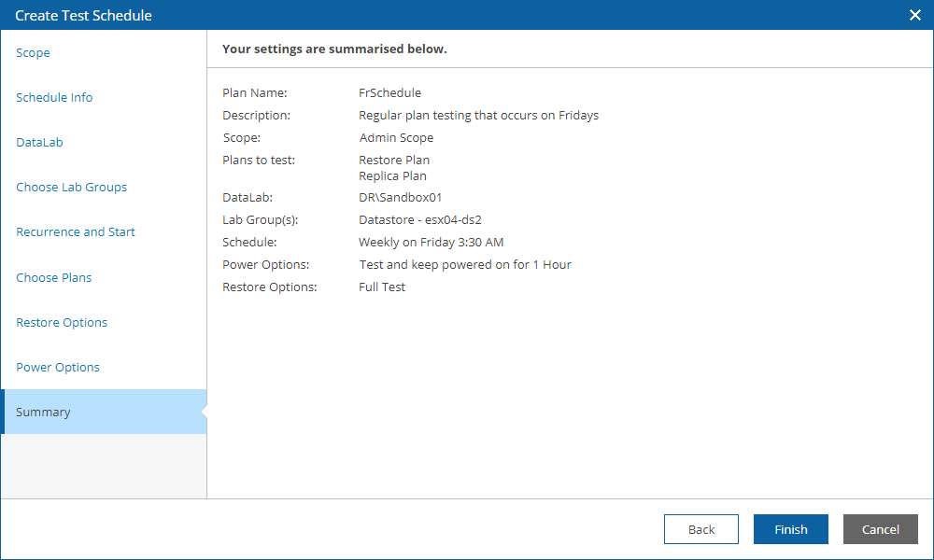Click the Power Options field label

tap(265, 265)
